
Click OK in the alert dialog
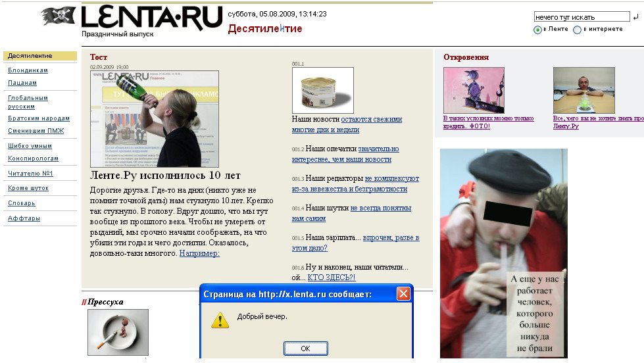tap(306, 349)
